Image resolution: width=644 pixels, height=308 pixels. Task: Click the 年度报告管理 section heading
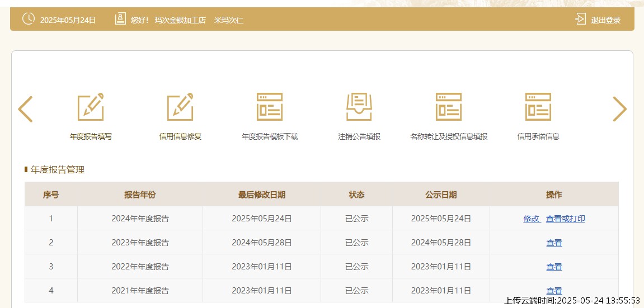coord(58,170)
